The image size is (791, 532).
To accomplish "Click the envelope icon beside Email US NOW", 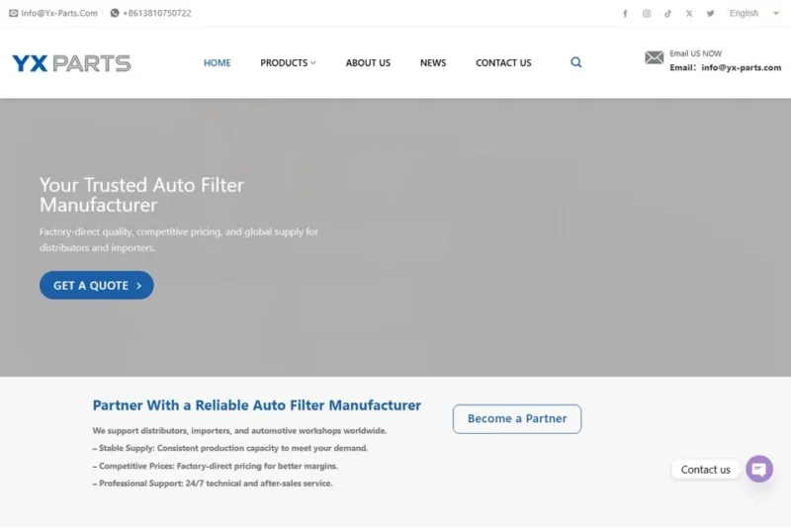I will 655,57.
